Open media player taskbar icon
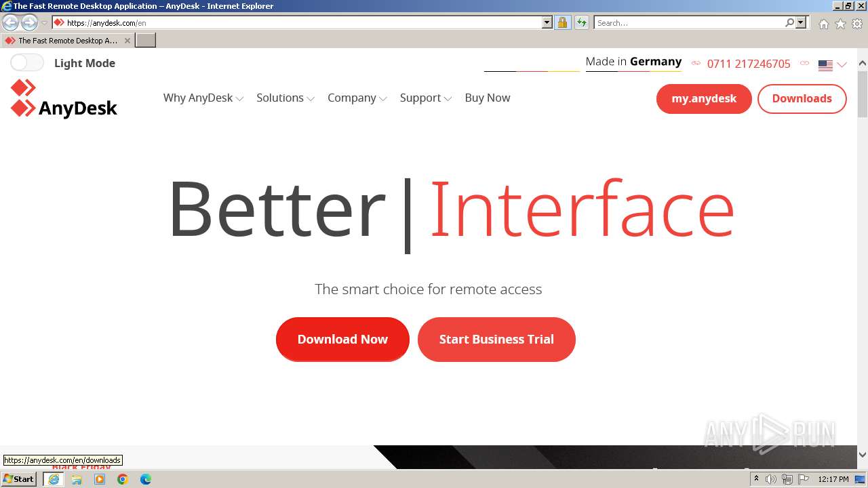Screen dimensions: 868x488 pyautogui.click(x=100, y=479)
